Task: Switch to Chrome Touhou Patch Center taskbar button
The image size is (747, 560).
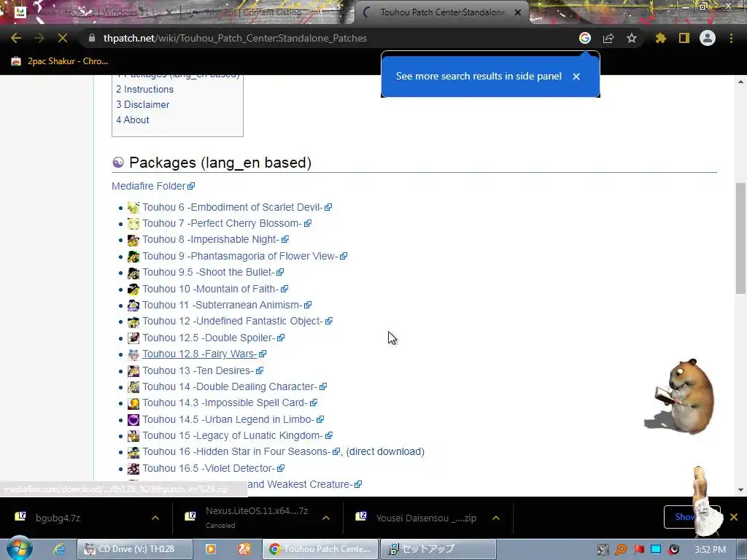Action: tap(320, 549)
